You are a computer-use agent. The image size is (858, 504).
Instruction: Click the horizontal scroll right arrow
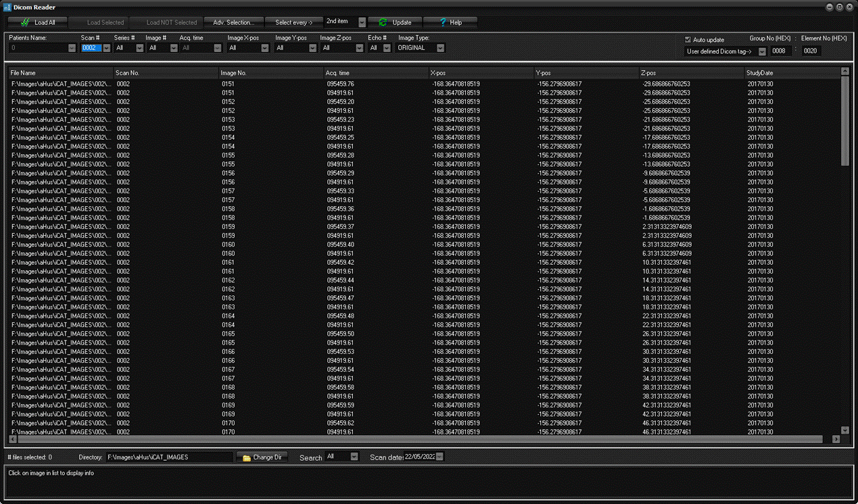coord(836,439)
